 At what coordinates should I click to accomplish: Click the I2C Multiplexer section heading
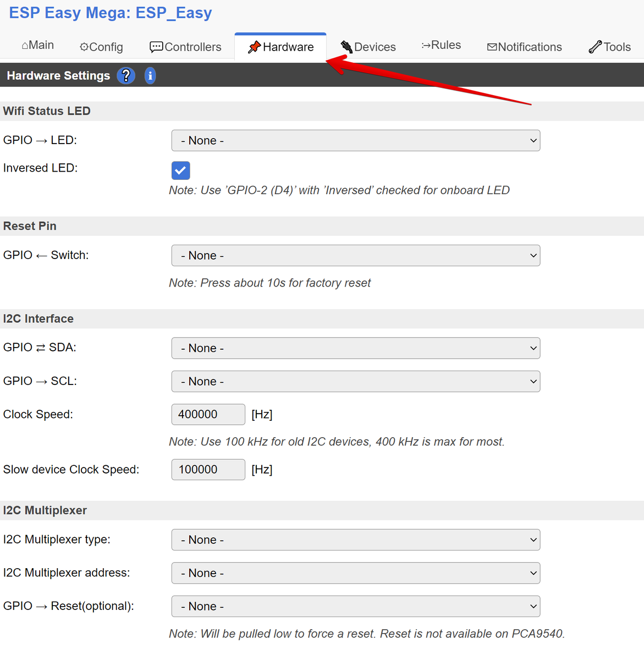coord(45,510)
